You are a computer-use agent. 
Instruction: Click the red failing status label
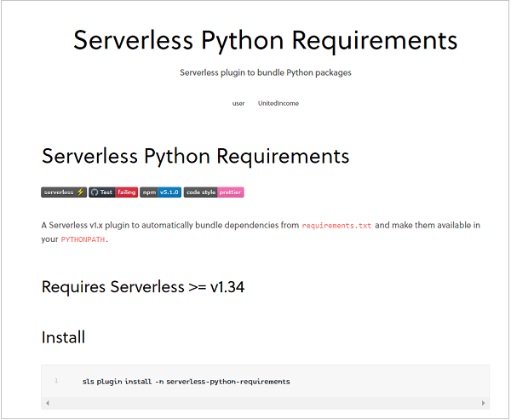pos(127,193)
